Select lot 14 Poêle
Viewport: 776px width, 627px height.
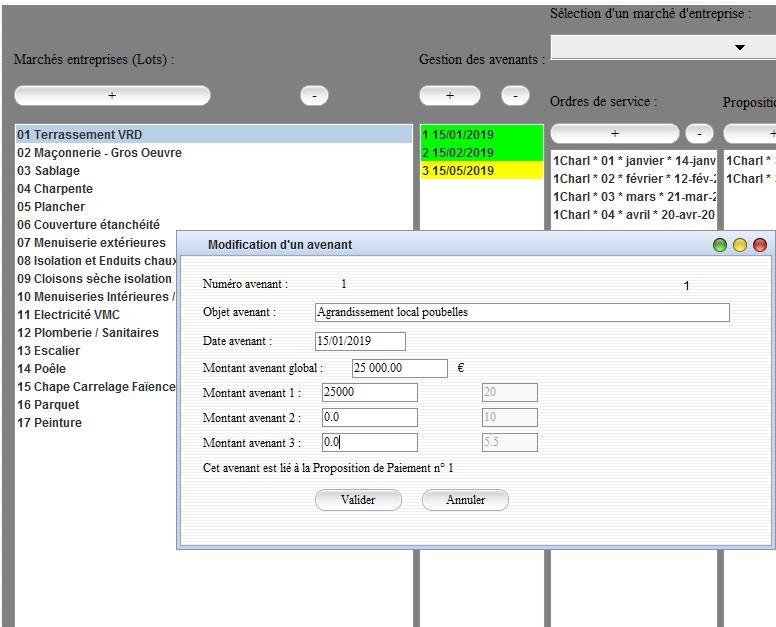[96, 369]
